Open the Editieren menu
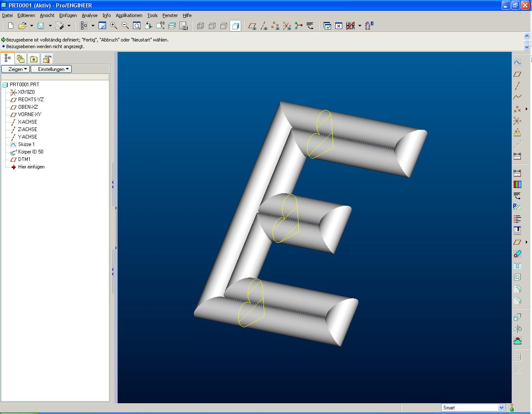Image resolution: width=532 pixels, height=414 pixels. (26, 15)
